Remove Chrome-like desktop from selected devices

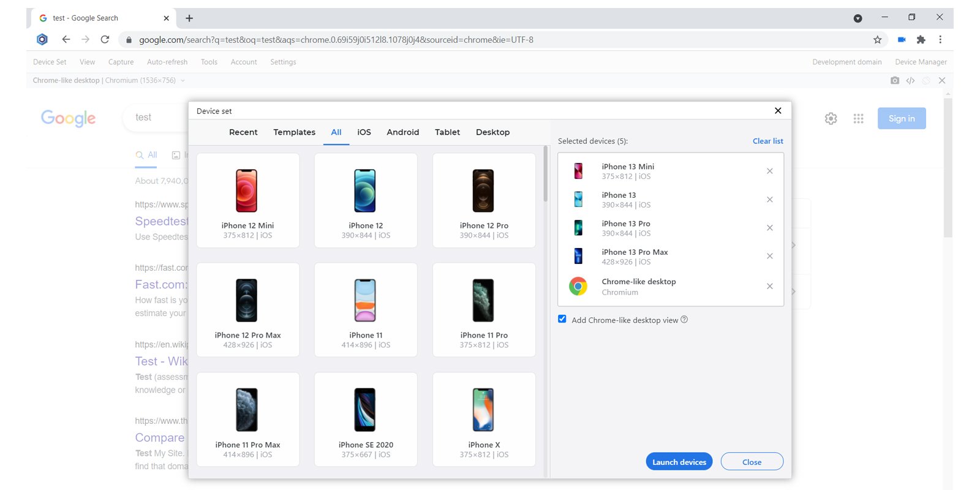point(770,286)
